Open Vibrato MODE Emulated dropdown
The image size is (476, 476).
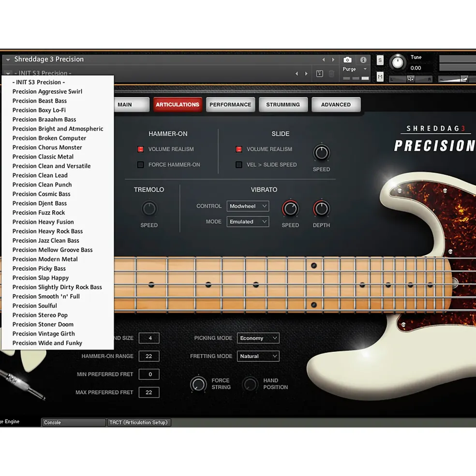point(248,222)
